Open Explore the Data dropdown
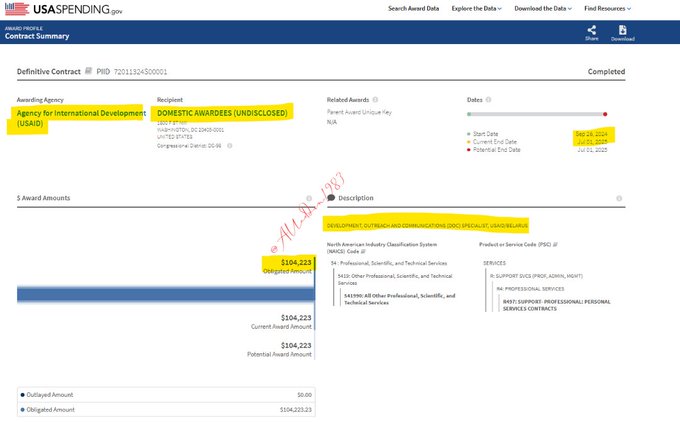The width and height of the screenshot is (680, 422). (x=478, y=9)
